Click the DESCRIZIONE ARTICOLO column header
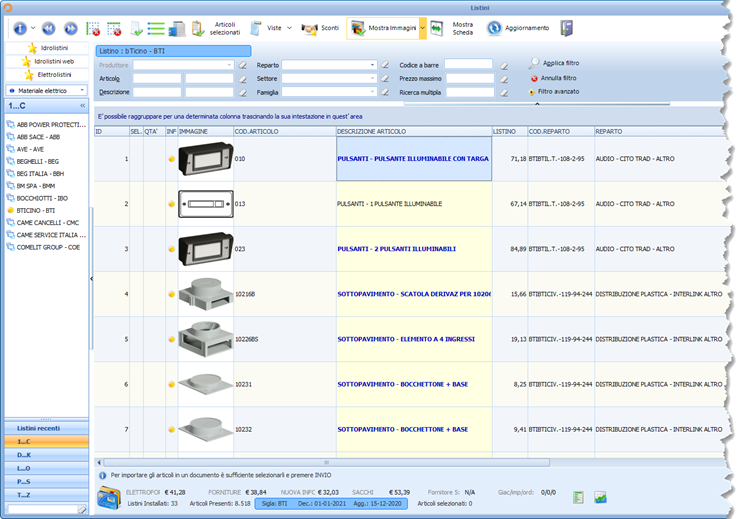The height and width of the screenshot is (519, 741). [414, 131]
